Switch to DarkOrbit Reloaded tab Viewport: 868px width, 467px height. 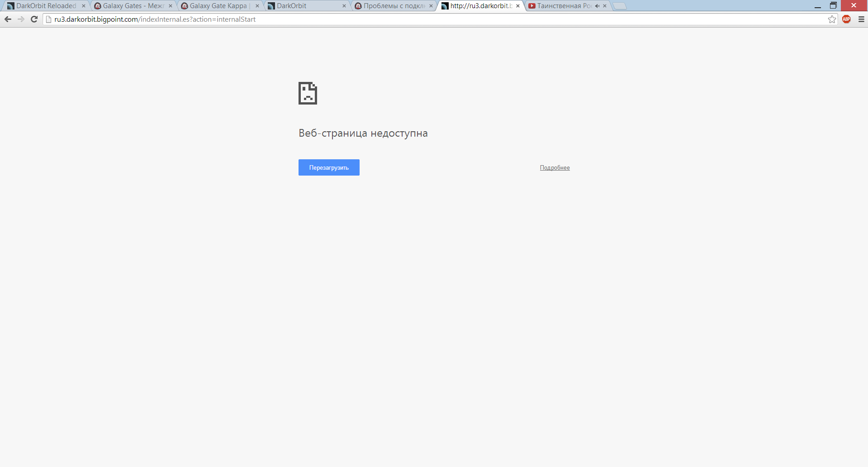point(45,6)
